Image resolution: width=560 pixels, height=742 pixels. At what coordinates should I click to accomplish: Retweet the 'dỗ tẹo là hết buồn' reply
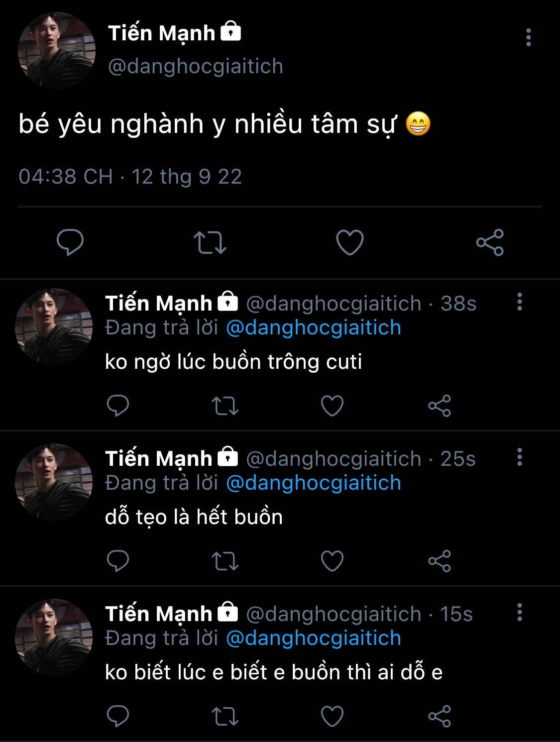tap(225, 561)
